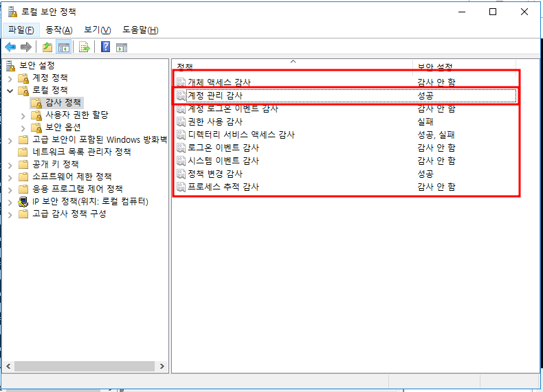Minimize the 로컬 보안 정책 window
The image size is (543, 392).
tap(462, 12)
